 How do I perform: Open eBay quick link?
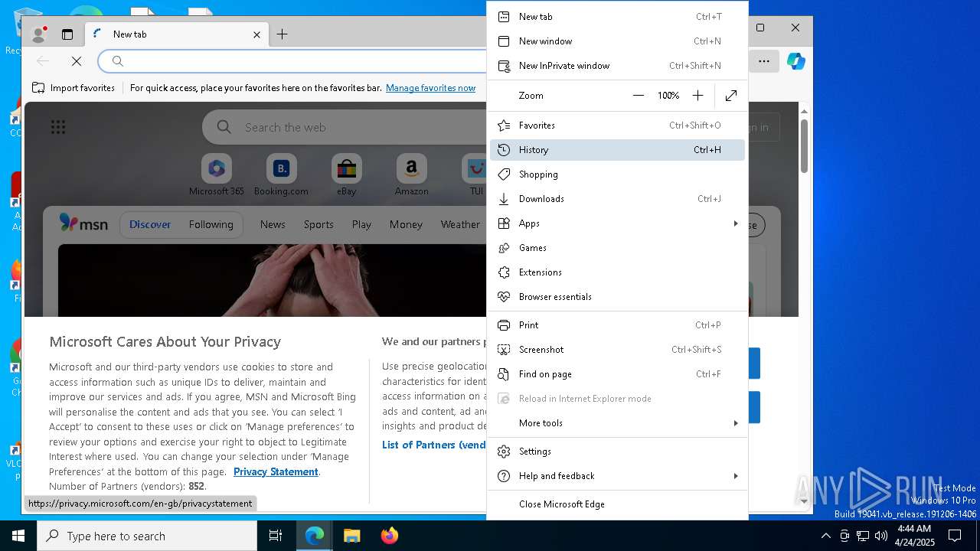(347, 175)
